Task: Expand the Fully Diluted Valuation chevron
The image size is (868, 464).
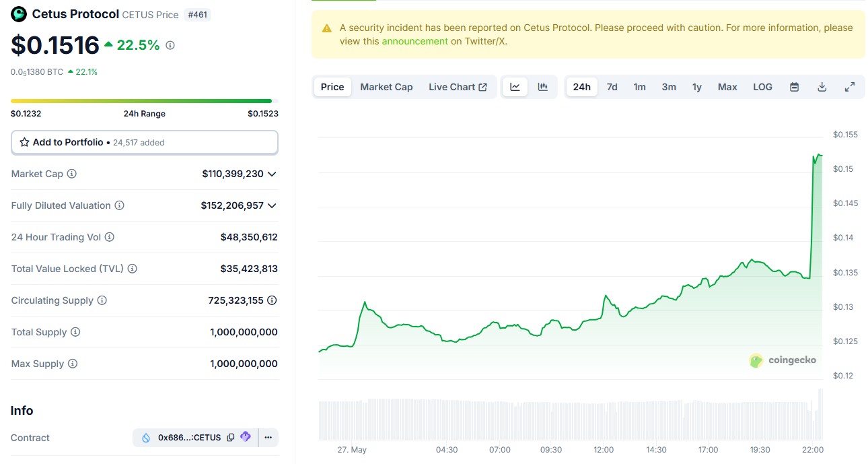Action: tap(272, 205)
